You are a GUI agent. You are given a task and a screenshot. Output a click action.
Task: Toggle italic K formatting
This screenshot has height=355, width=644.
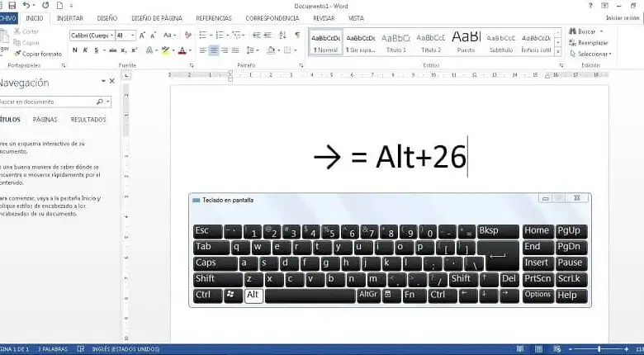[x=85, y=50]
